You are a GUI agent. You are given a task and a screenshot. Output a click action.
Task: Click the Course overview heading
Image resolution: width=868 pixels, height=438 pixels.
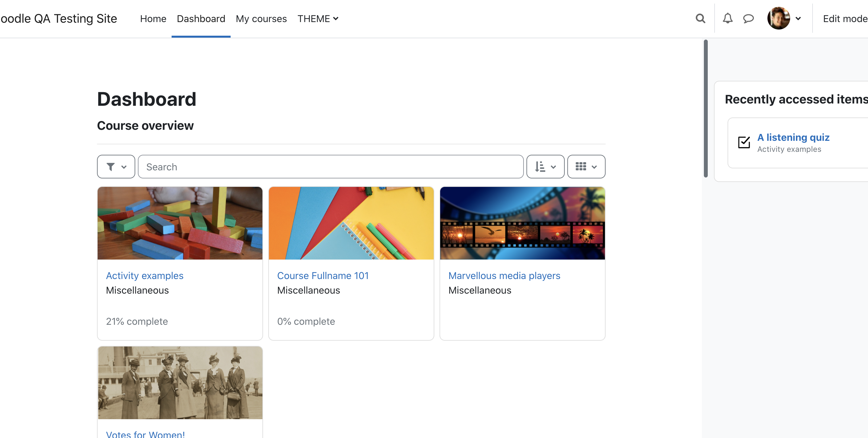pyautogui.click(x=145, y=126)
